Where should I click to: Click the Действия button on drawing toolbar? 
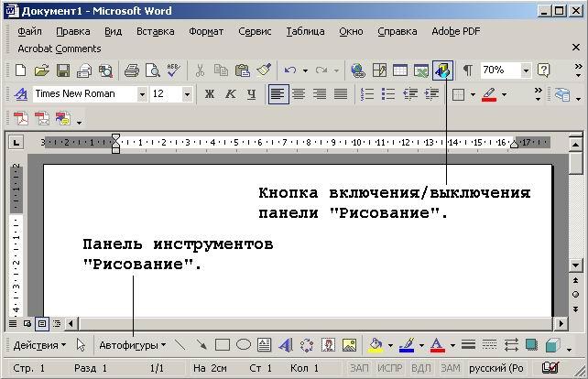click(x=39, y=345)
